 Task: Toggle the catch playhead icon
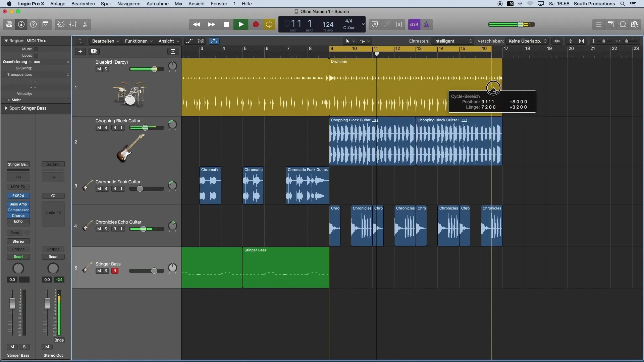(x=214, y=41)
